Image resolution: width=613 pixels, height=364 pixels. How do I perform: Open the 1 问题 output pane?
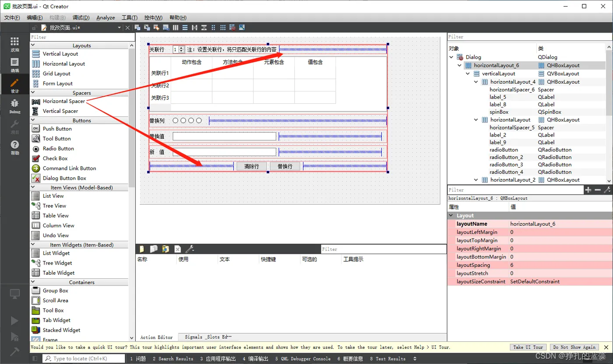pos(138,359)
